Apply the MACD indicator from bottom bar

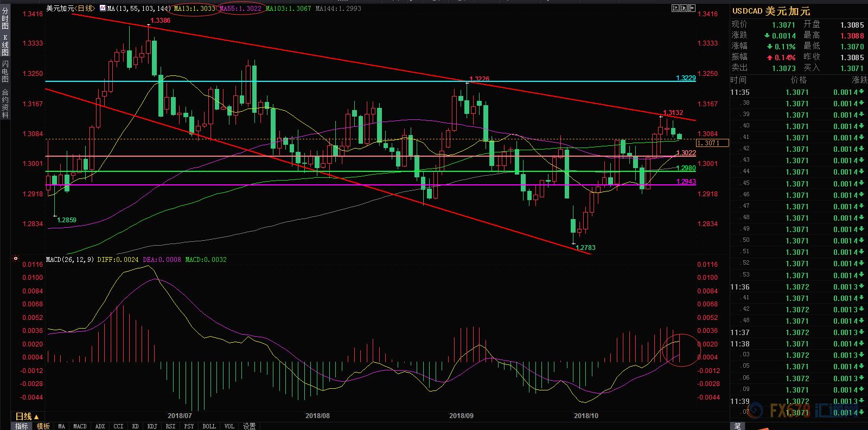[x=80, y=426]
